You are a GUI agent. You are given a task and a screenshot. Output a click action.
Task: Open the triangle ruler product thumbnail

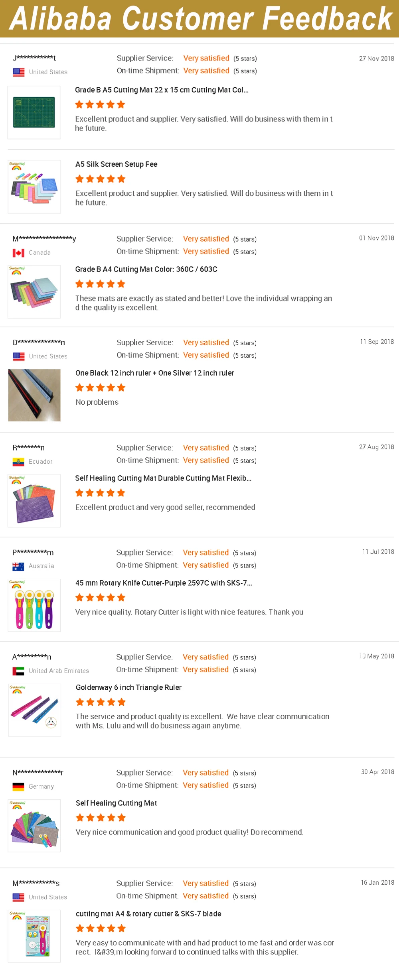point(34,710)
